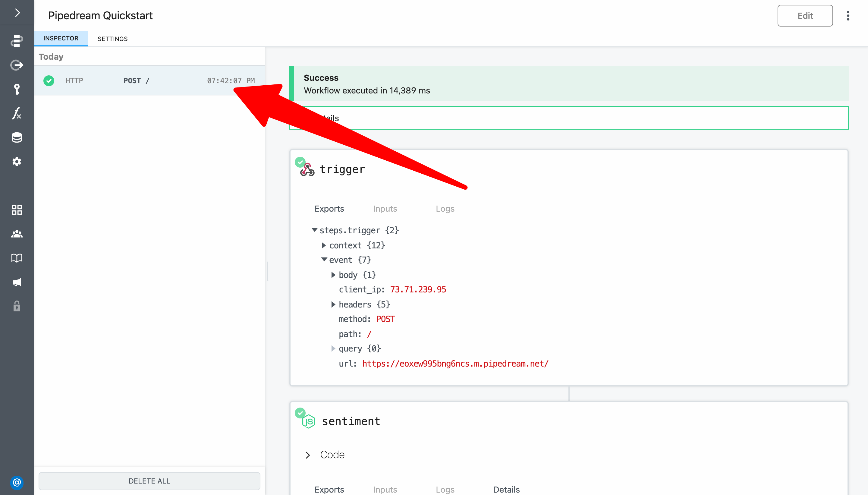
Task: Open the apps grid icon
Action: pyautogui.click(x=17, y=210)
